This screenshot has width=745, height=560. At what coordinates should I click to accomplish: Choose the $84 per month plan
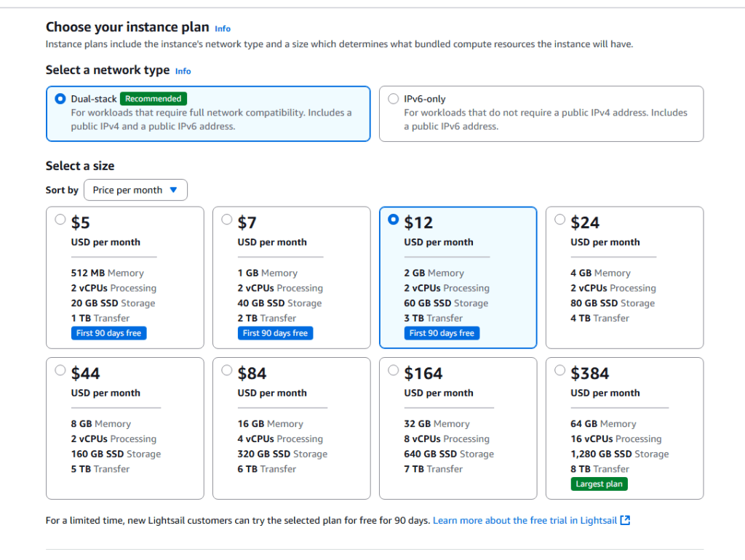227,370
